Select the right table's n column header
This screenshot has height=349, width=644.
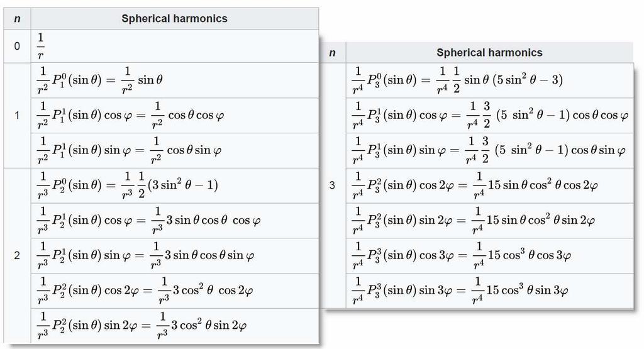332,53
